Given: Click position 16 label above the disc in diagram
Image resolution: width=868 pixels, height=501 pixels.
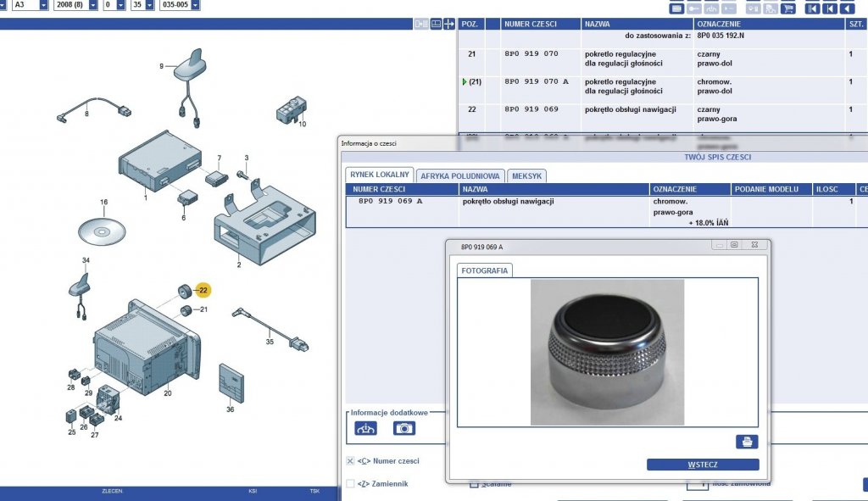Looking at the screenshot, I should point(104,202).
